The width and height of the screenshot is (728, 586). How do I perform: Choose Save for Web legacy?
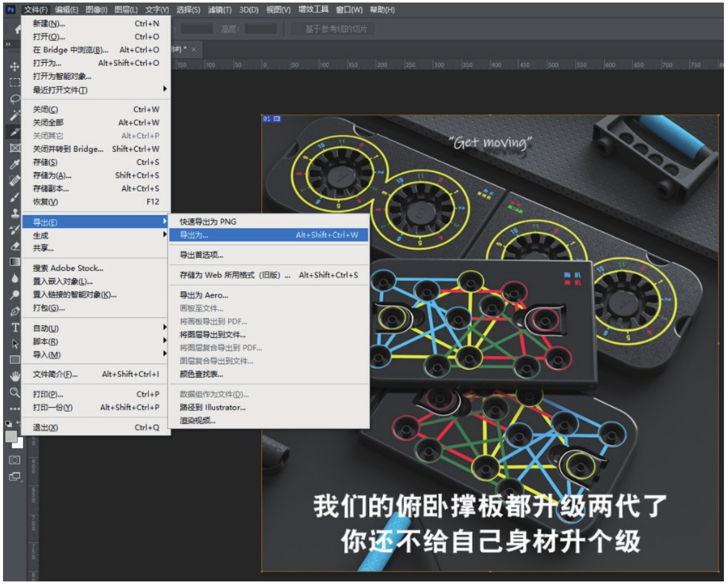[x=269, y=275]
